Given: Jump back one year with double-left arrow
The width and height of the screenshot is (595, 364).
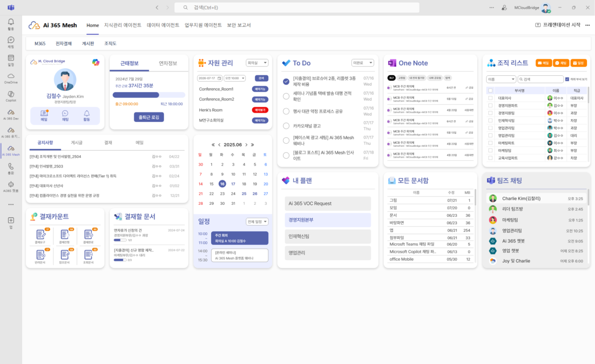Looking at the screenshot, I should [x=213, y=145].
